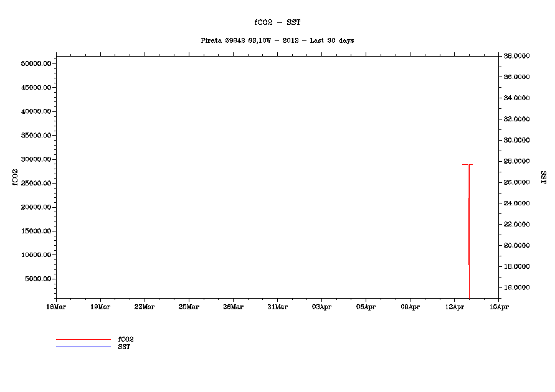The image size is (555, 392).
Task: Click the 5000.00 value on left axis
Action: 37,279
